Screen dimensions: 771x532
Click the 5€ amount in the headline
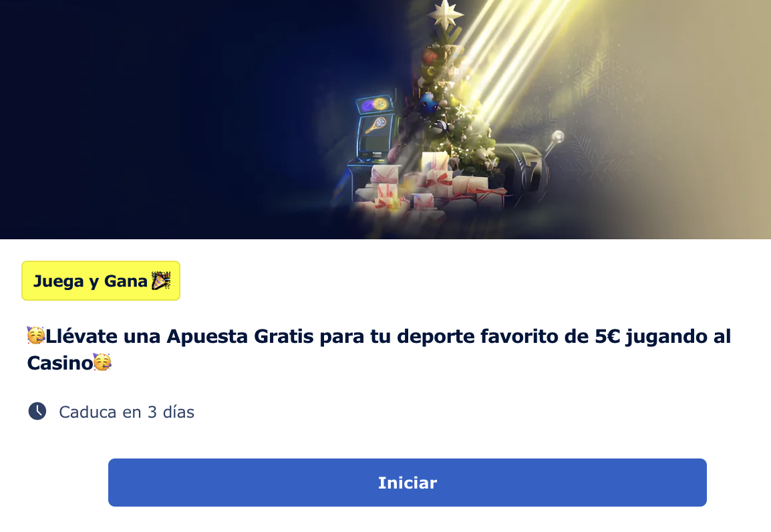[x=608, y=336]
